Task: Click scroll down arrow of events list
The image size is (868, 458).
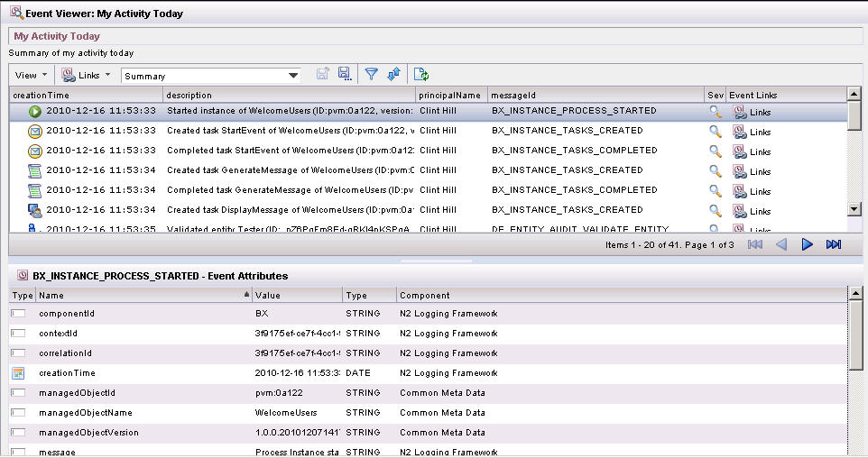Action: [854, 209]
